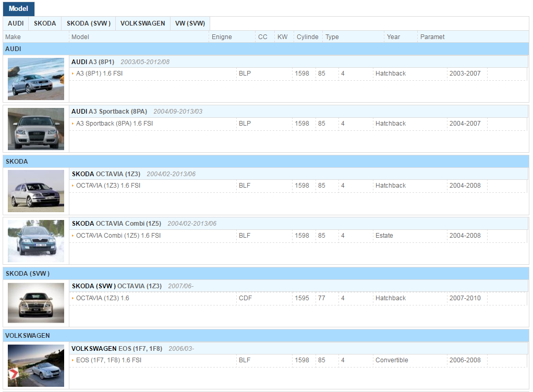Screen dimensions: 533x392
Task: Click the 1595 CC value
Action: pos(302,298)
